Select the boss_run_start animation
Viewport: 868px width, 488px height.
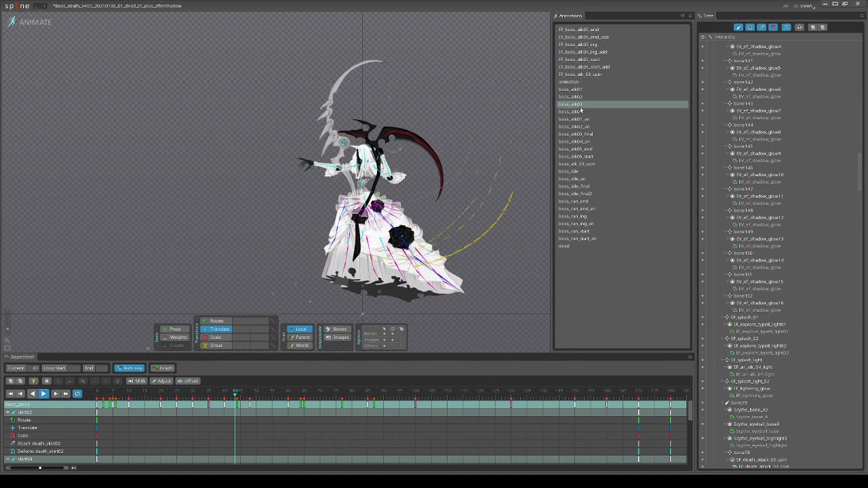tap(574, 231)
